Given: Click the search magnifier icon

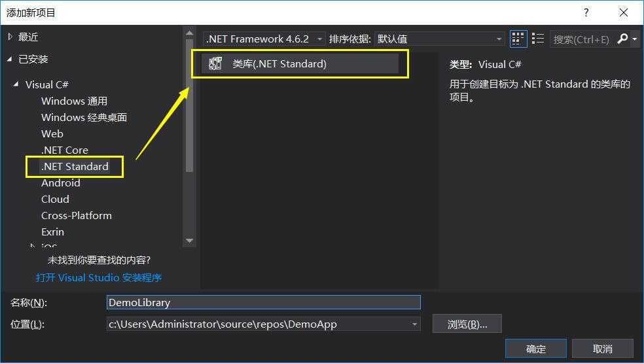Looking at the screenshot, I should (622, 39).
